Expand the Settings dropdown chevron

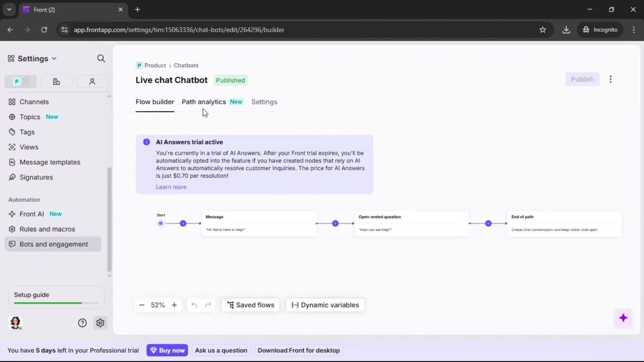pyautogui.click(x=55, y=58)
